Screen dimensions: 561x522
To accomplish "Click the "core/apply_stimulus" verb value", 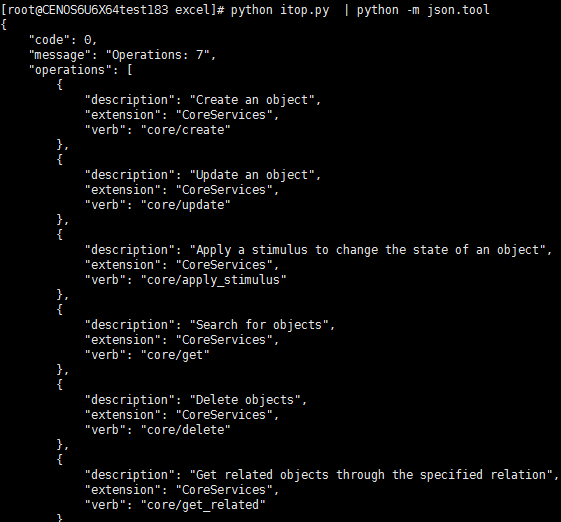I will (x=214, y=280).
